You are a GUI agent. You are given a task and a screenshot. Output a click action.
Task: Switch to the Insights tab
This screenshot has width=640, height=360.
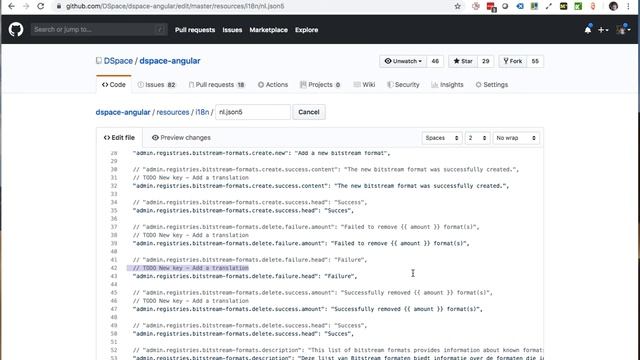click(447, 84)
